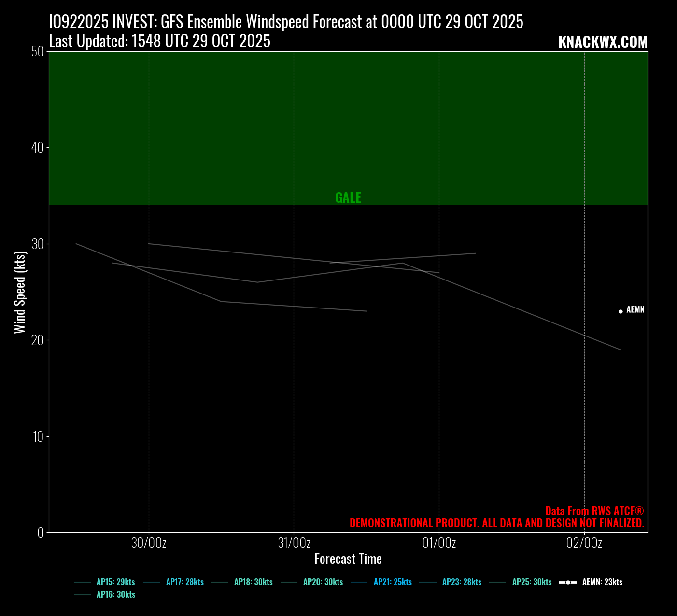Toggle the AP21: 25kts legend entry
Image resolution: width=677 pixels, height=616 pixels.
coord(392,582)
